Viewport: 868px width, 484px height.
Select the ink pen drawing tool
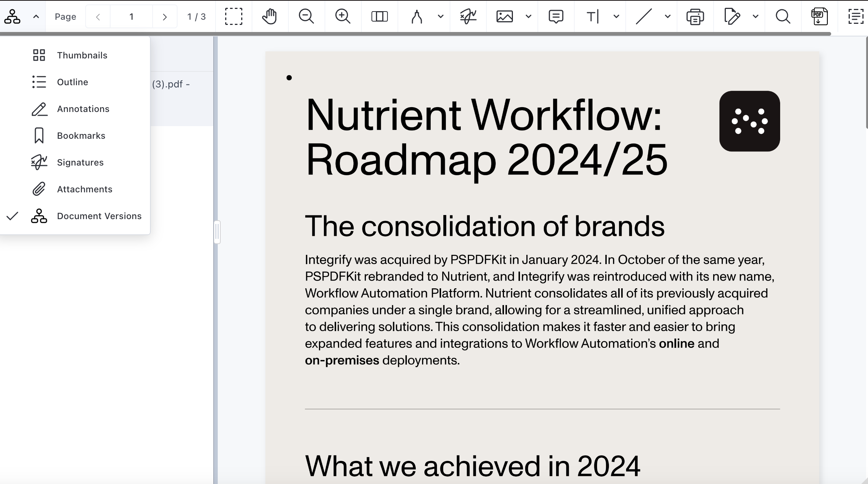coord(417,17)
